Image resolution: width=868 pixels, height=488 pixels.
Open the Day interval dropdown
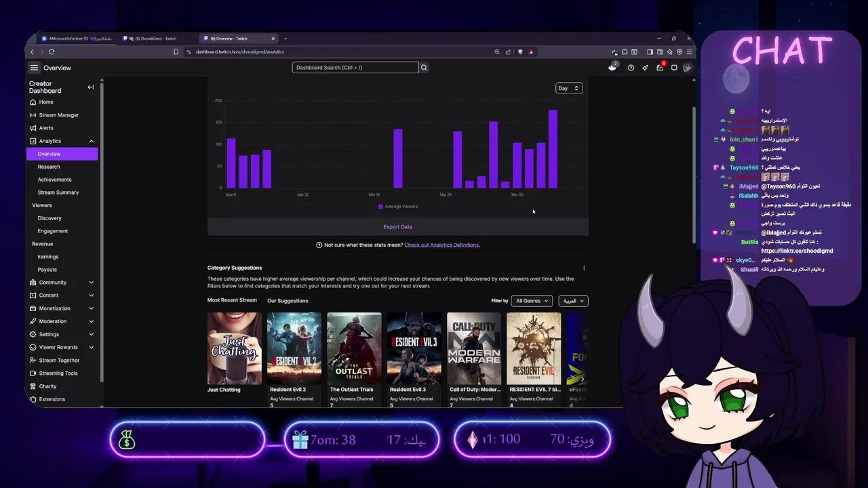coord(568,88)
